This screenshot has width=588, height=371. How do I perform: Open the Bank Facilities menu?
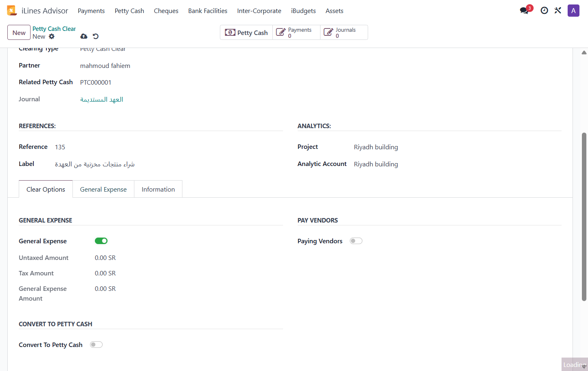point(208,11)
